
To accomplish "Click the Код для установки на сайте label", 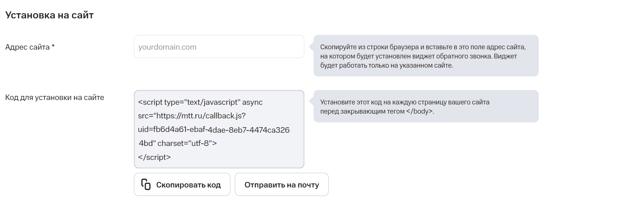I will tap(54, 97).
